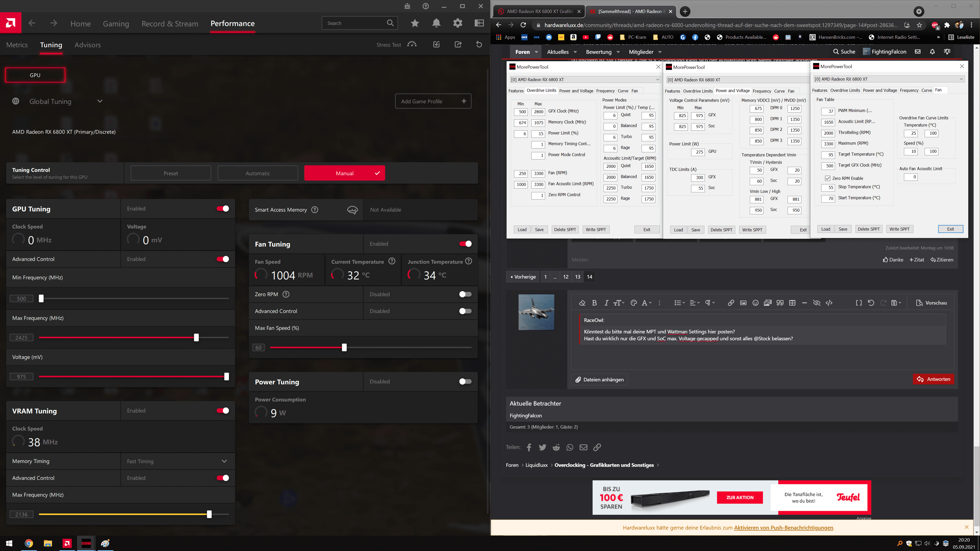Click the Max Fan Speed slider handle

coord(344,347)
